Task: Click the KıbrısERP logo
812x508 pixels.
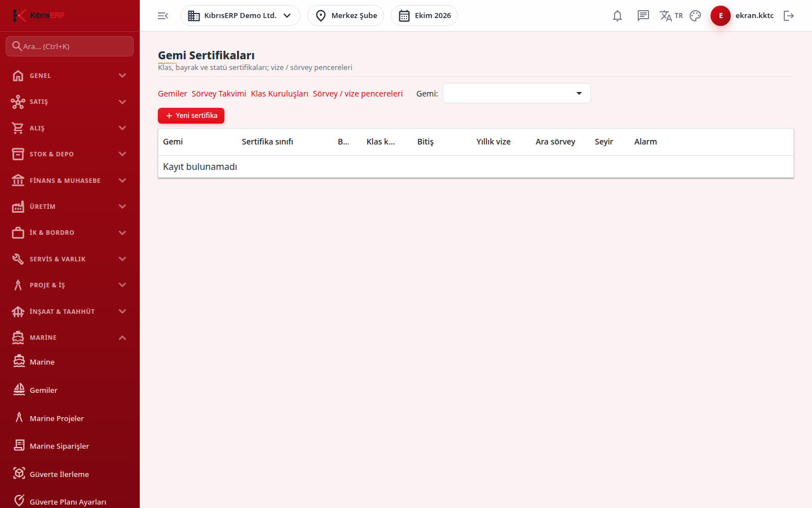Action: pos(38,15)
